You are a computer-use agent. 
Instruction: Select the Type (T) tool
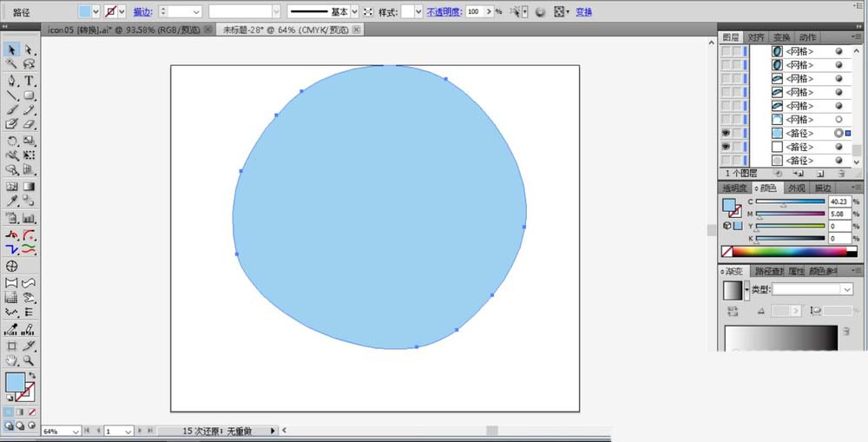[x=29, y=81]
